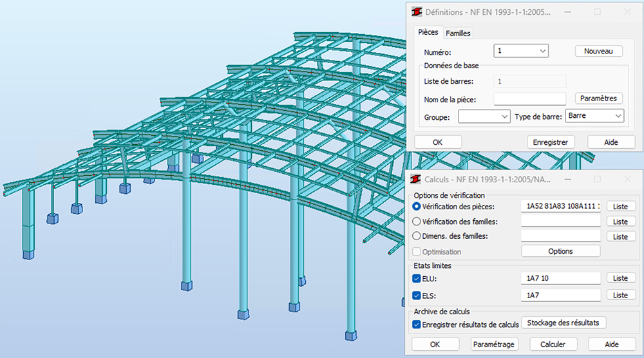Select the Dimens. des familles option

pyautogui.click(x=417, y=236)
